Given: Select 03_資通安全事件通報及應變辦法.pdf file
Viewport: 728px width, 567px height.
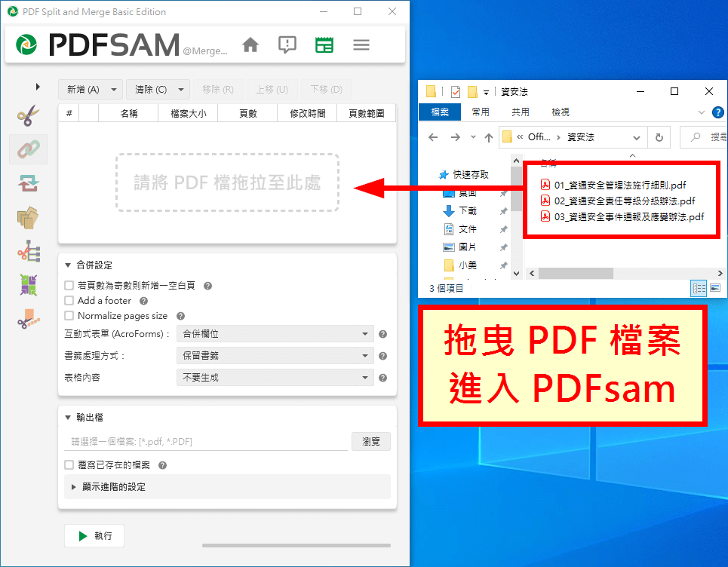Looking at the screenshot, I should pyautogui.click(x=622, y=216).
